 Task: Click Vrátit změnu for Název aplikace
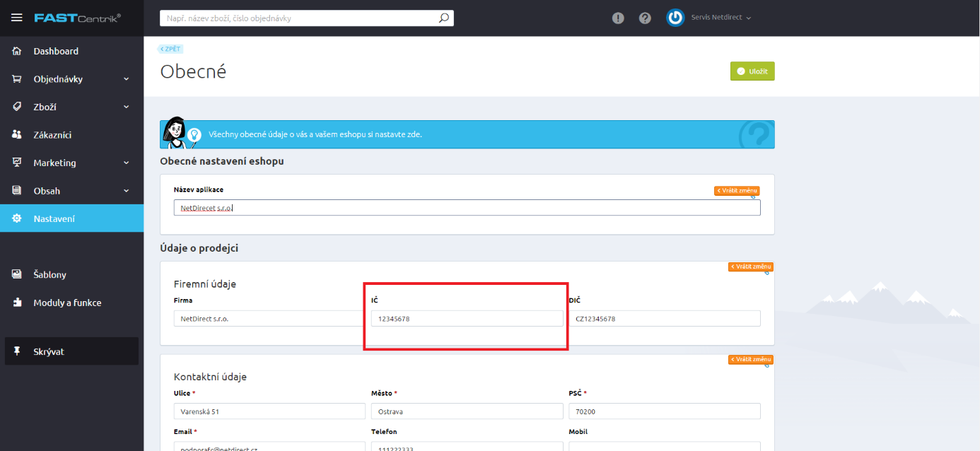point(737,191)
